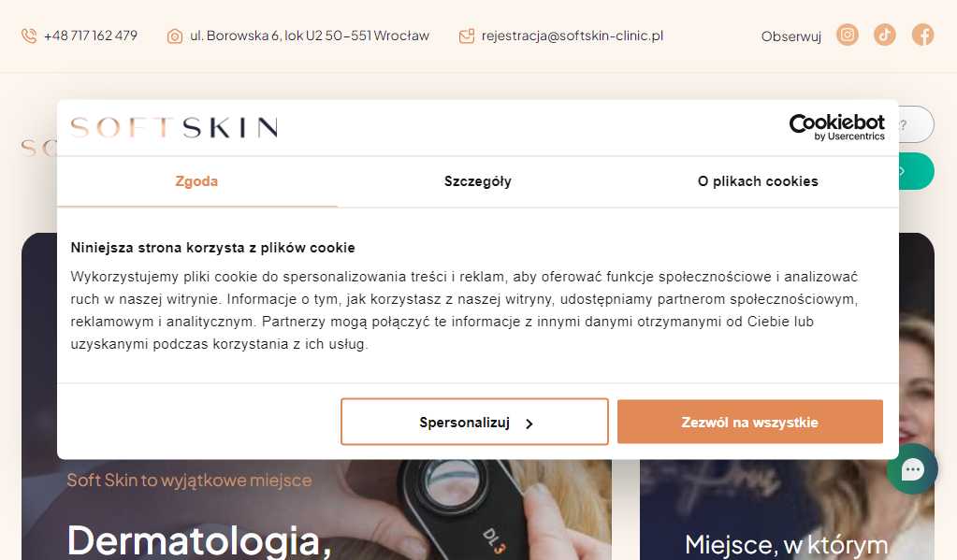Click the phone handset icon
This screenshot has width=957, height=560.
tap(29, 36)
